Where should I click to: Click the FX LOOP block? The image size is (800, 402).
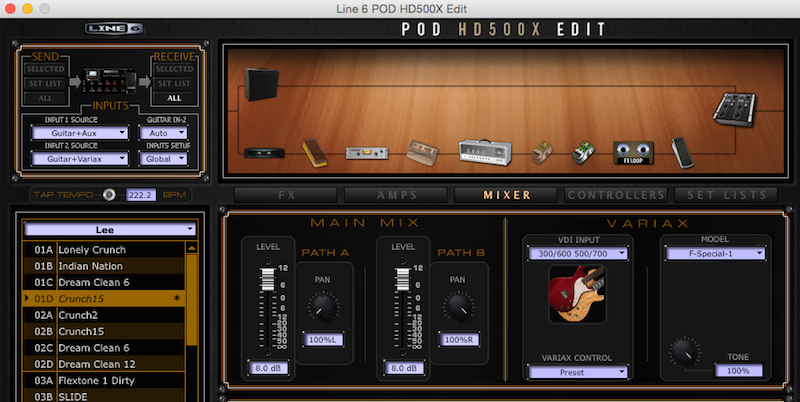click(627, 152)
